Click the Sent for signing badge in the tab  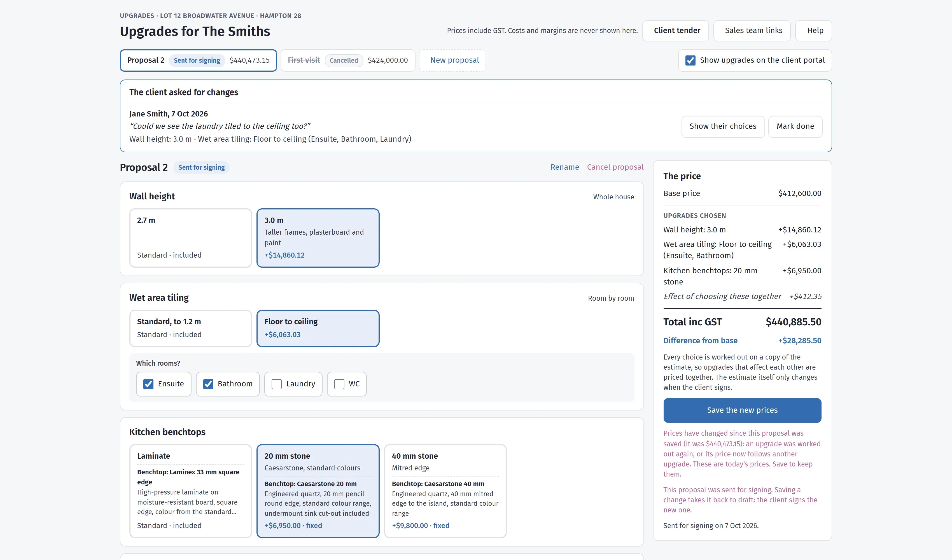(197, 60)
